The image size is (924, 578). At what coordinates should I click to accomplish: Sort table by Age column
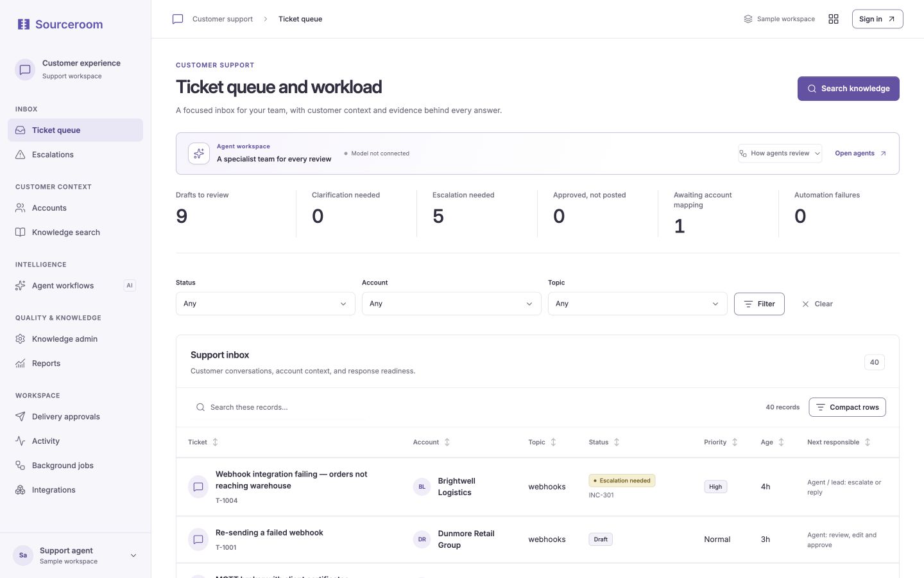point(773,442)
